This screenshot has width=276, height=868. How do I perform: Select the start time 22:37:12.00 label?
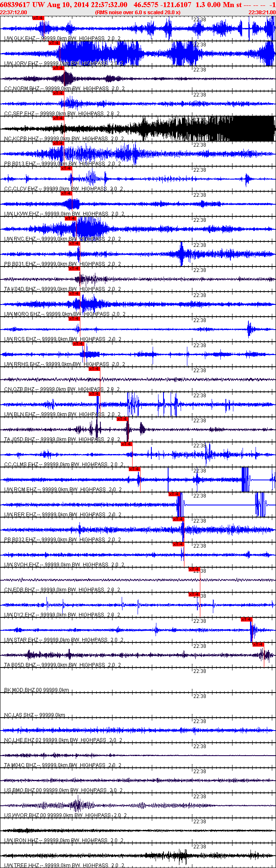coord(13,13)
